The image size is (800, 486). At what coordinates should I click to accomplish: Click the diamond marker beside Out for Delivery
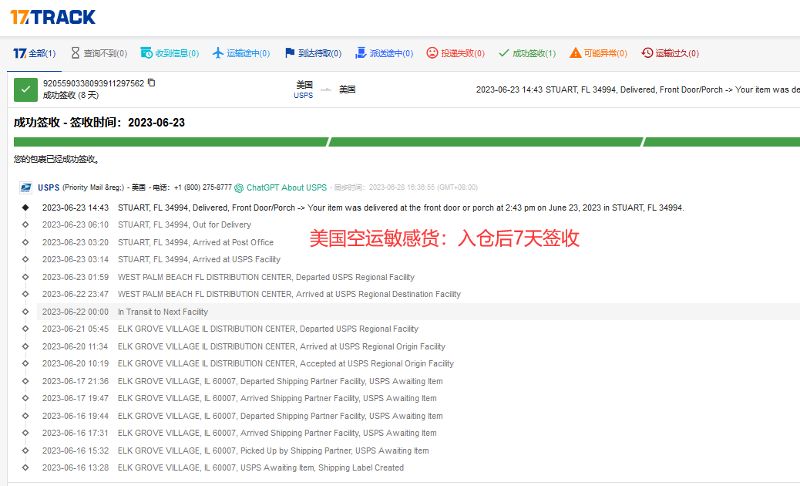[x=26, y=225]
